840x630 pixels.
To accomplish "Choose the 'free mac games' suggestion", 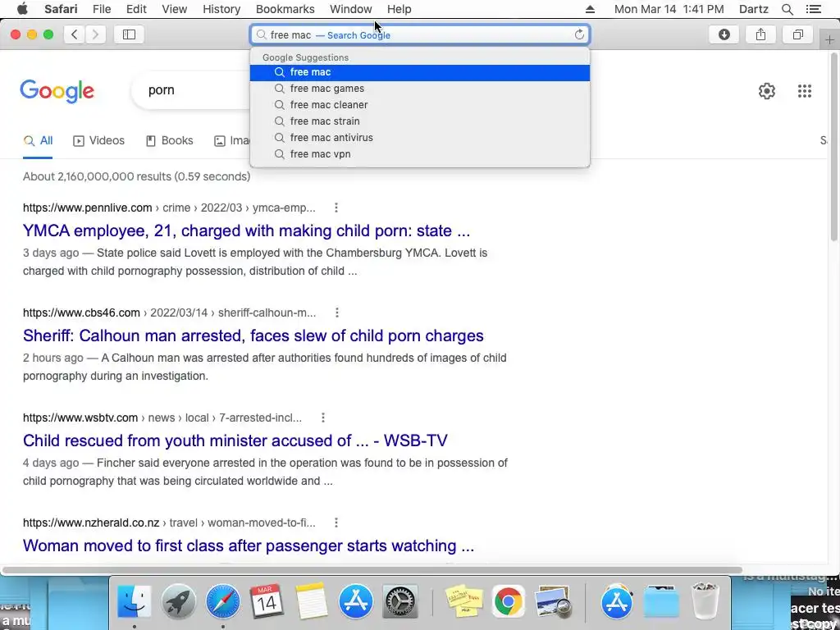I will click(420, 89).
